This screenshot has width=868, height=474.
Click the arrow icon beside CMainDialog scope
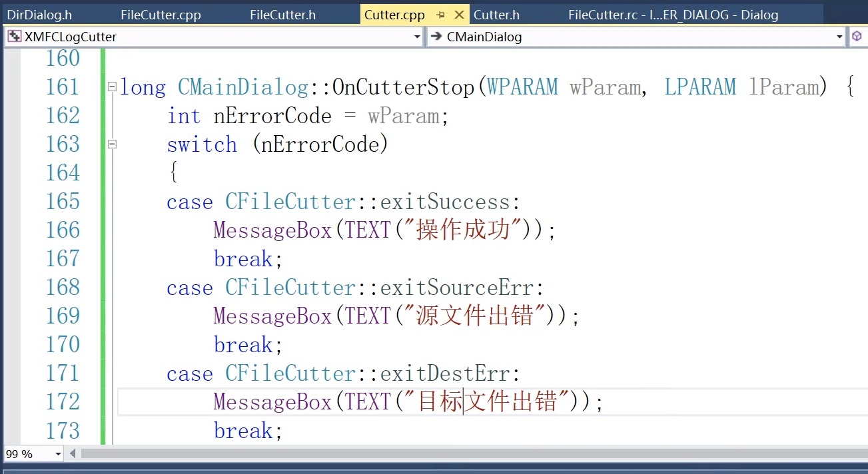click(x=436, y=37)
